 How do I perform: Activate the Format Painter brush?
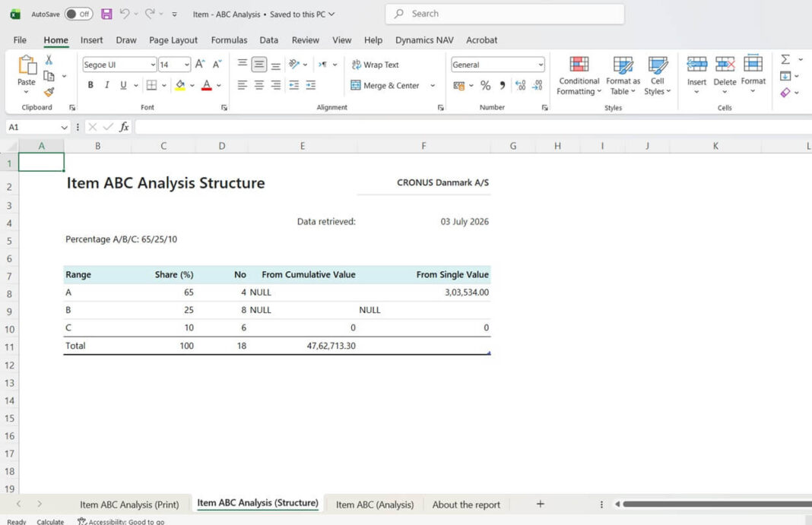click(49, 92)
